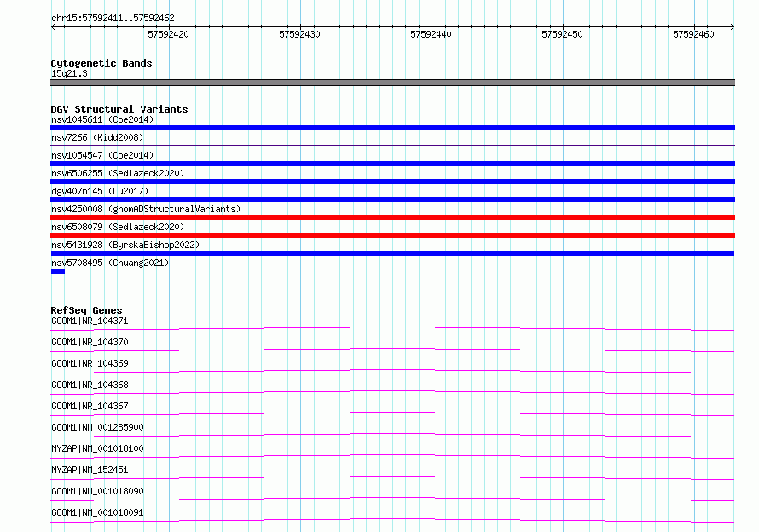Open the DGV Structural Variants track title
Viewport: 759px width, 532px height.
(x=119, y=109)
